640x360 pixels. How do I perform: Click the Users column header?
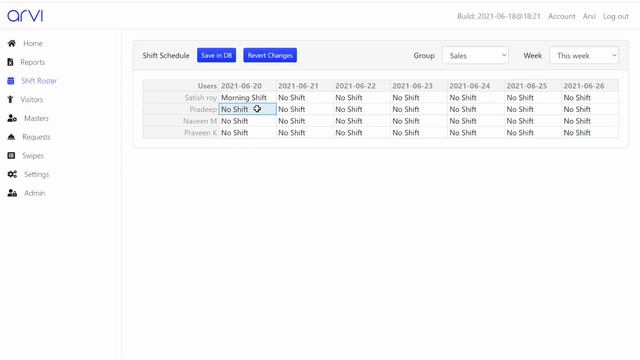pos(181,86)
